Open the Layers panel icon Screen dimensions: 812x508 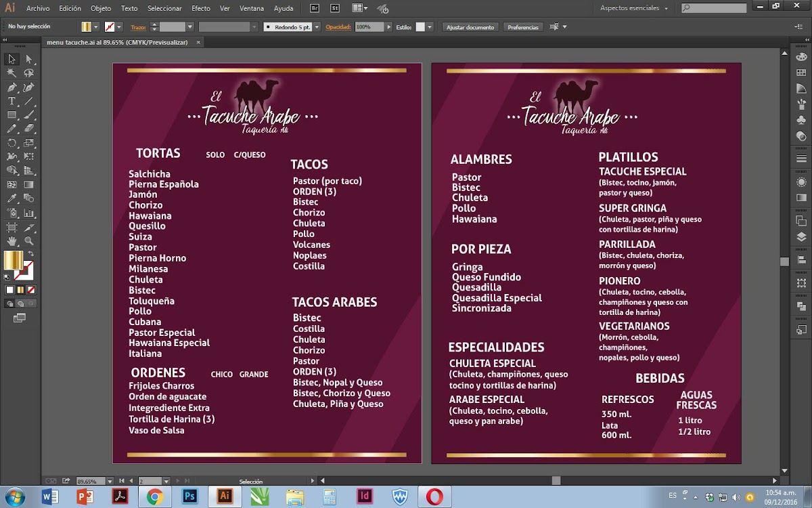pos(801,237)
